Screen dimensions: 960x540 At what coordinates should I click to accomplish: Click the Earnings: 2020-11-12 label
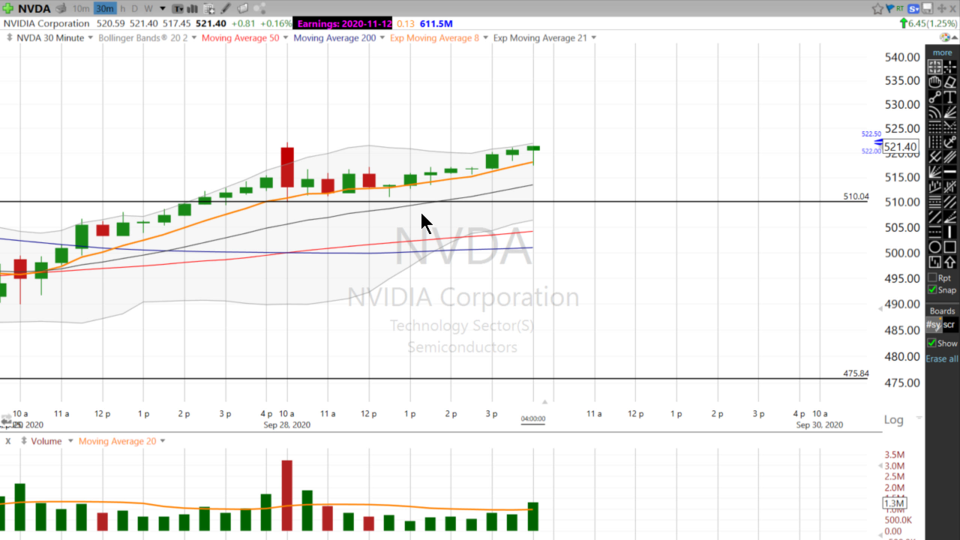(x=344, y=23)
